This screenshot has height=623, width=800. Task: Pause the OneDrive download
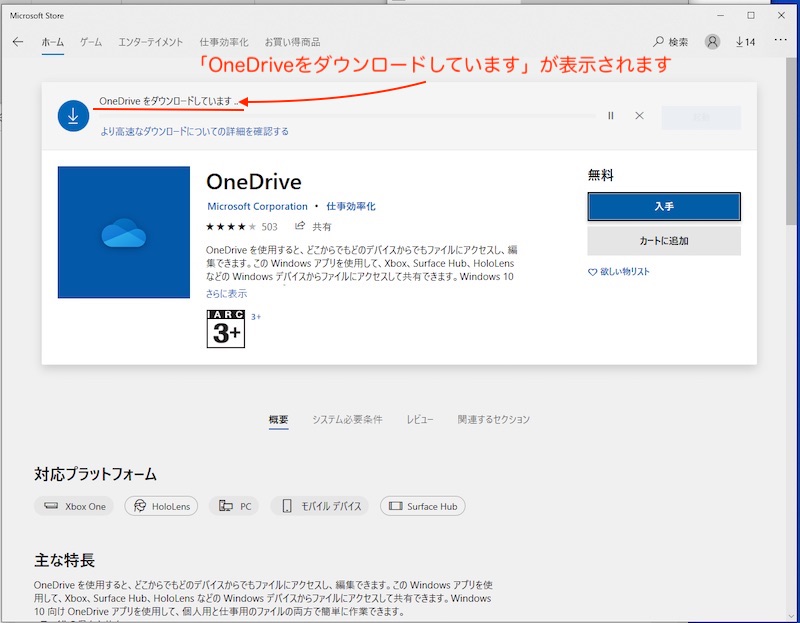pyautogui.click(x=611, y=116)
